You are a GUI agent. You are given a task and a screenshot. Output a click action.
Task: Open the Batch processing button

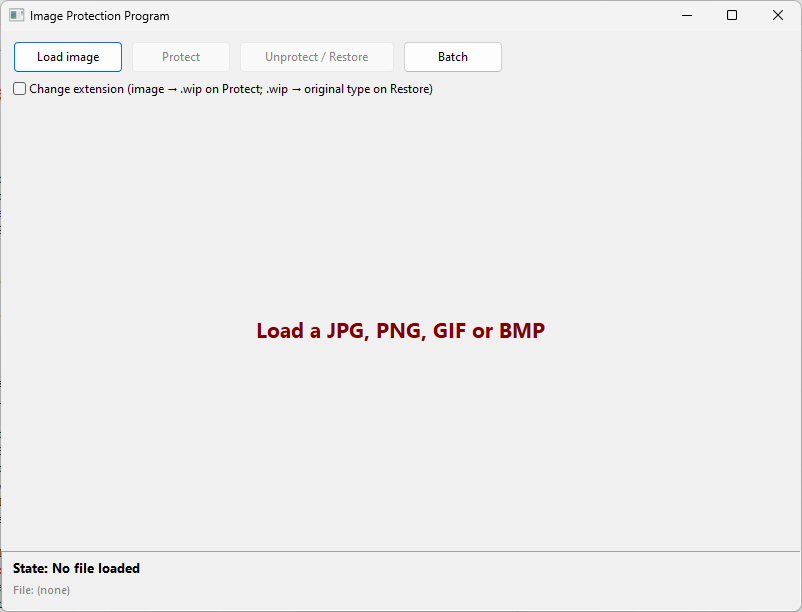pyautogui.click(x=453, y=57)
